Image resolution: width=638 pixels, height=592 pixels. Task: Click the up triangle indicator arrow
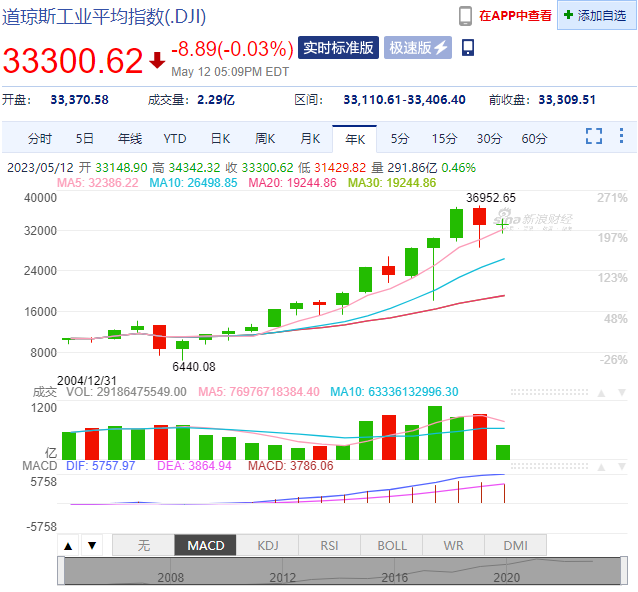click(x=68, y=546)
